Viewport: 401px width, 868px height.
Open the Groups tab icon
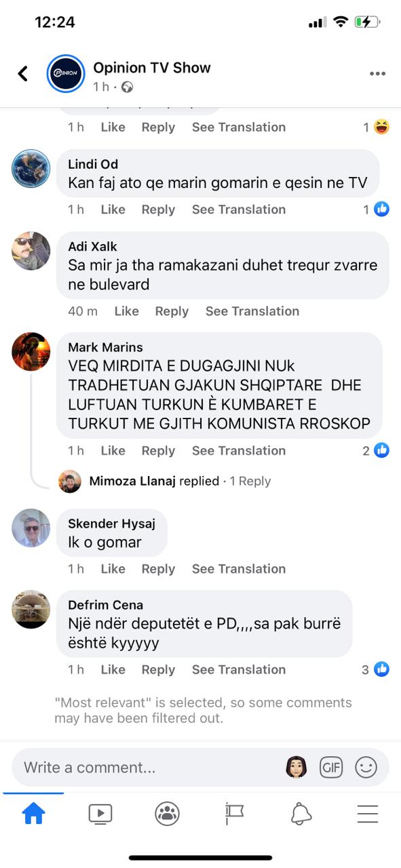[167, 813]
